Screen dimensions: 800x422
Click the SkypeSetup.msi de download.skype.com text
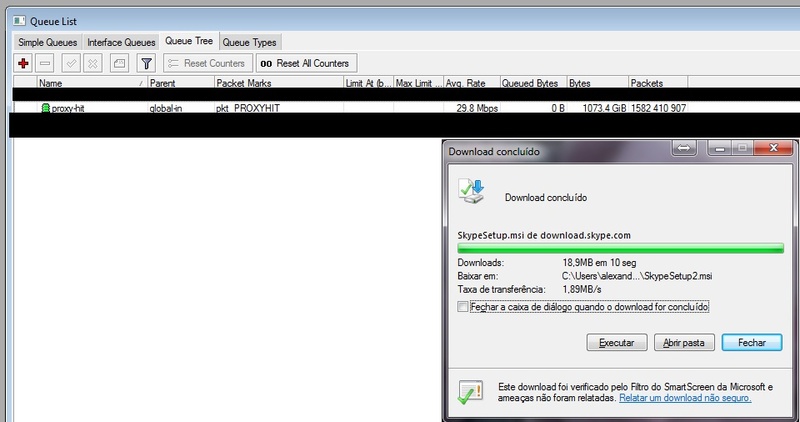coord(544,235)
